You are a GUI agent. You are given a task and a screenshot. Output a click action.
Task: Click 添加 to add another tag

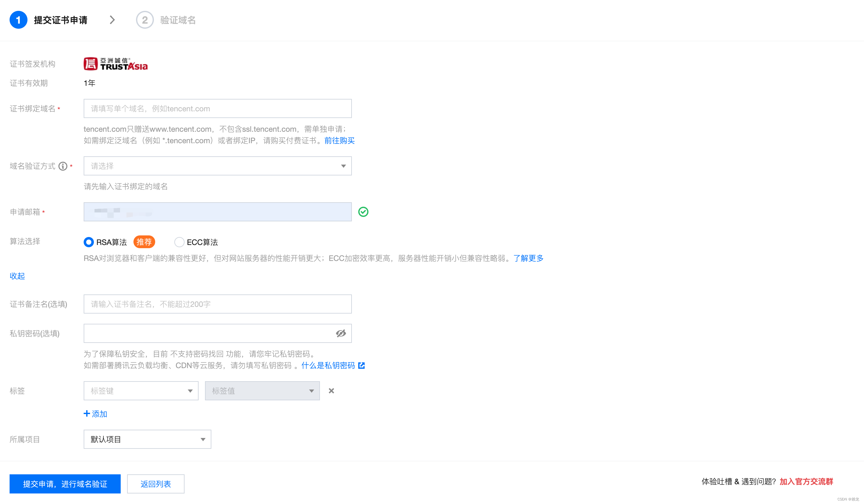click(x=95, y=414)
